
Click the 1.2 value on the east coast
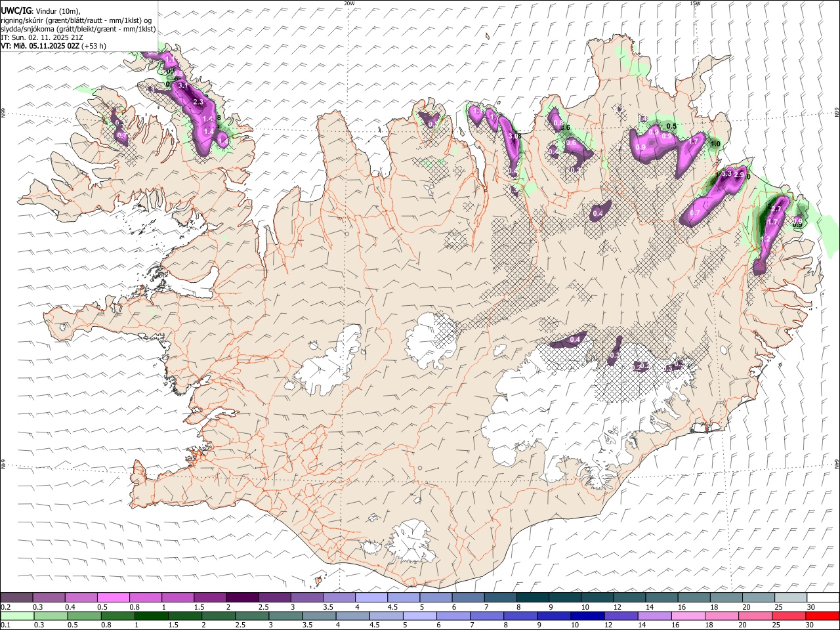tap(765, 240)
